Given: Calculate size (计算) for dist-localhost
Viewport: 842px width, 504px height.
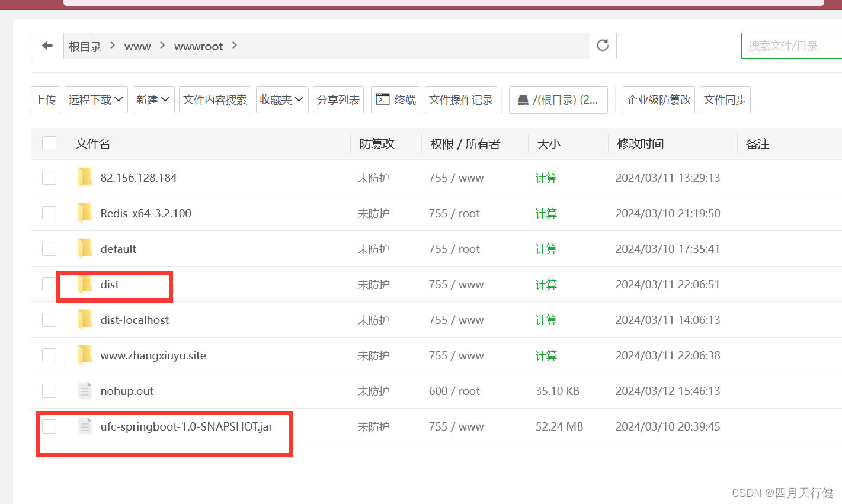Looking at the screenshot, I should 546,320.
